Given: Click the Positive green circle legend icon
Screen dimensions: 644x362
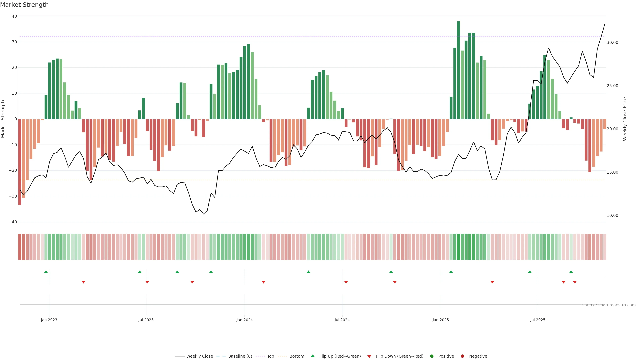Looking at the screenshot, I should (432, 356).
